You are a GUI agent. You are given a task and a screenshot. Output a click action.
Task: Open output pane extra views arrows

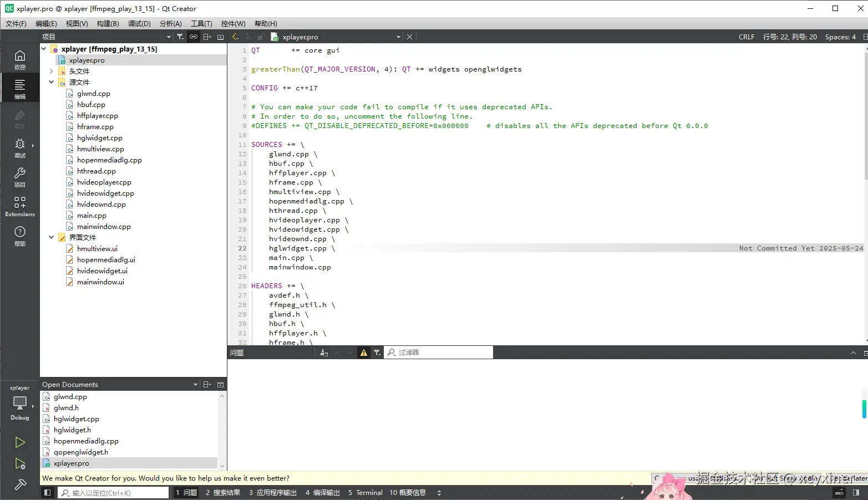pos(439,492)
